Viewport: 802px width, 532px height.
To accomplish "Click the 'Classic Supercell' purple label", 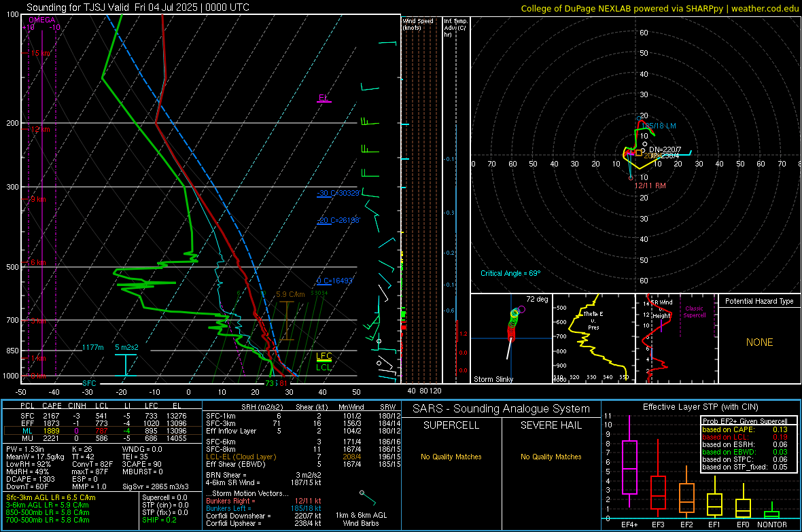I will coord(694,312).
